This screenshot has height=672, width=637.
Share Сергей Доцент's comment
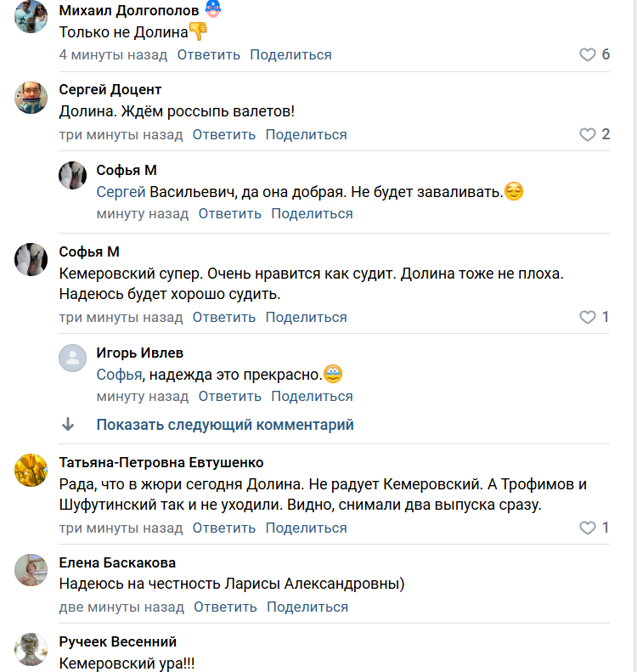point(306,134)
